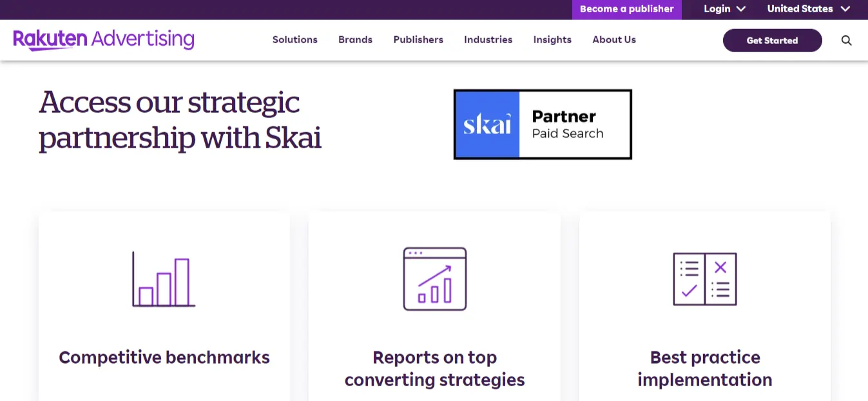Open the search magnifier icon
This screenshot has height=401, width=868.
point(846,41)
